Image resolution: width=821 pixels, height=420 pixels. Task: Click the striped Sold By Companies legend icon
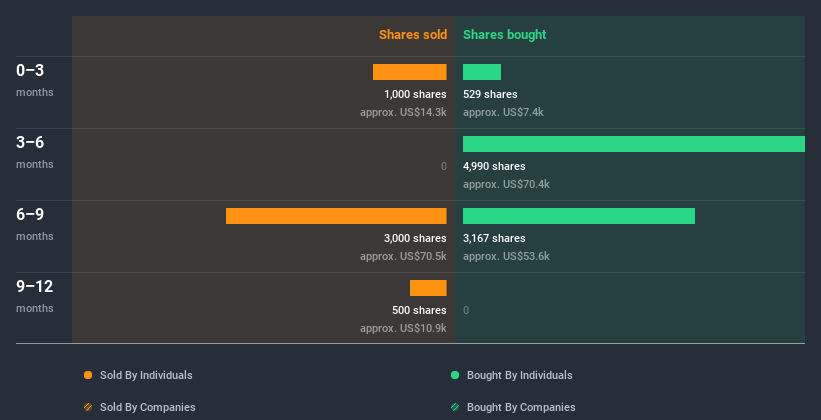coord(88,407)
